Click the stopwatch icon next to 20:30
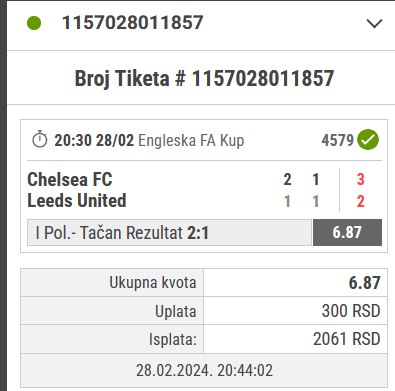Image resolution: width=395 pixels, height=391 pixels. click(40, 139)
